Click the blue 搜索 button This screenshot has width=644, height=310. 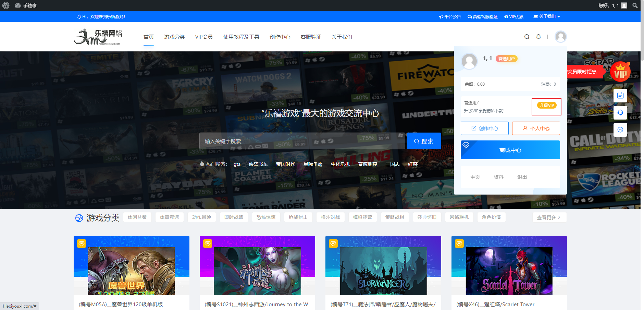tap(424, 141)
